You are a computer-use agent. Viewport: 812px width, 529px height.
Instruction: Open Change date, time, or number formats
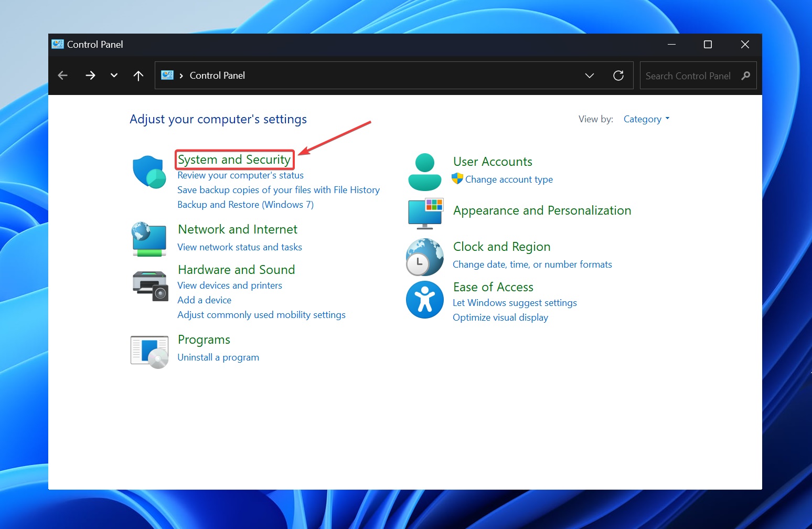point(532,264)
